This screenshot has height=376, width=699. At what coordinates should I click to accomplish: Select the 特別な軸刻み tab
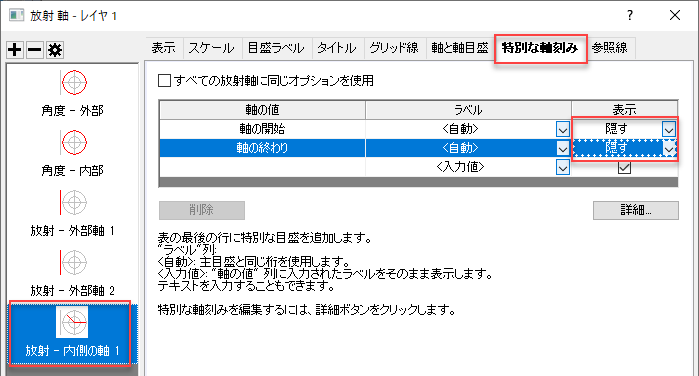tap(540, 48)
